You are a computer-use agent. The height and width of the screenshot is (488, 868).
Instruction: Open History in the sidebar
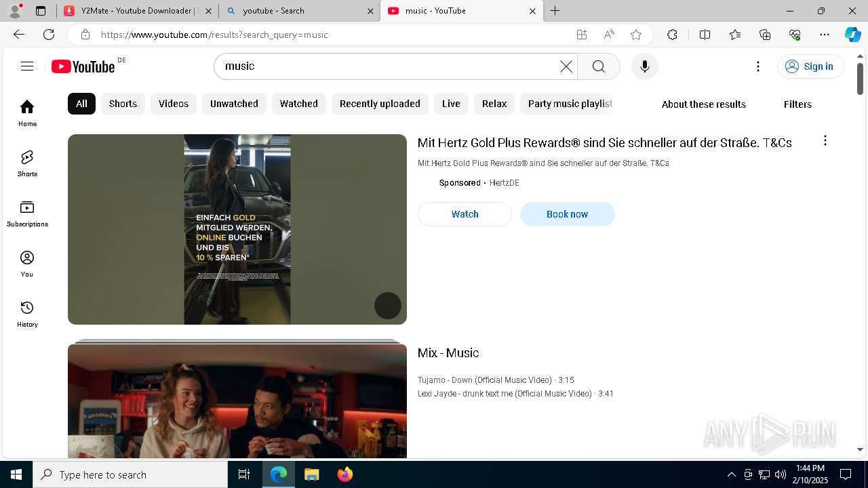coord(27,314)
